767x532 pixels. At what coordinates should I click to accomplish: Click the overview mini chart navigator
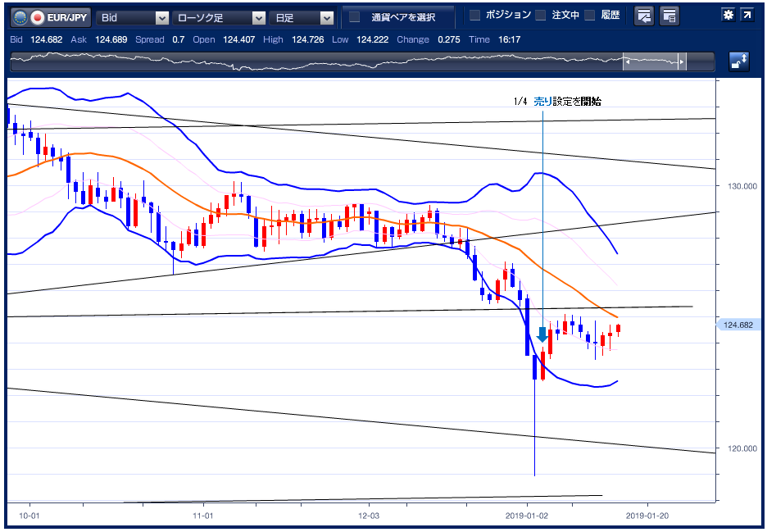(362, 62)
